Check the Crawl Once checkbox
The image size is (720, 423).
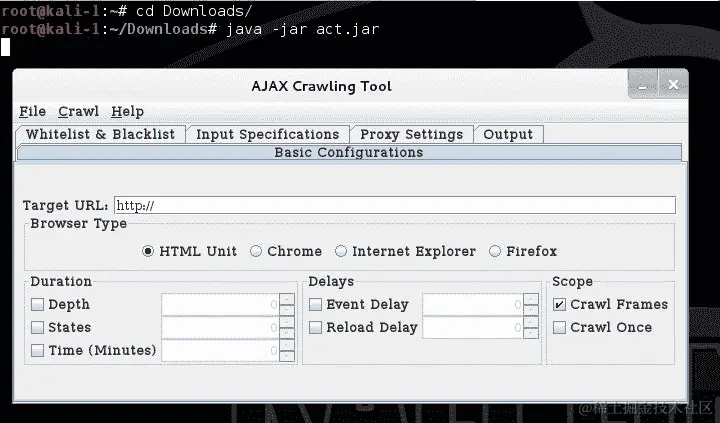pos(559,327)
